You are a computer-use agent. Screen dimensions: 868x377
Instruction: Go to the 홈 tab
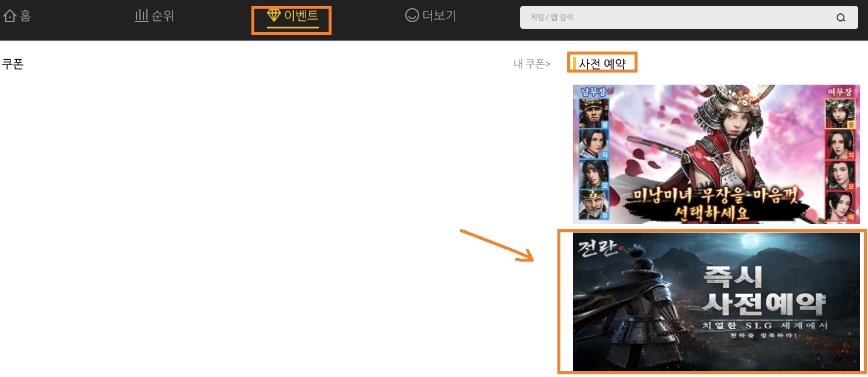tap(17, 16)
